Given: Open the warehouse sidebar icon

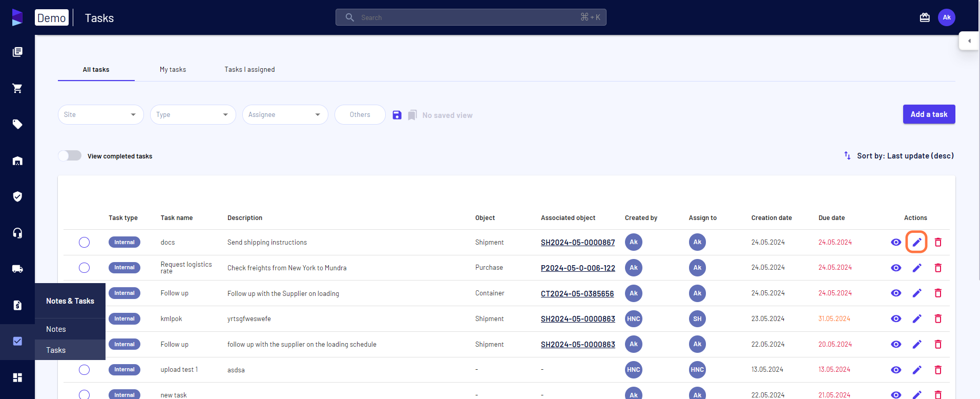Looking at the screenshot, I should coord(17,161).
